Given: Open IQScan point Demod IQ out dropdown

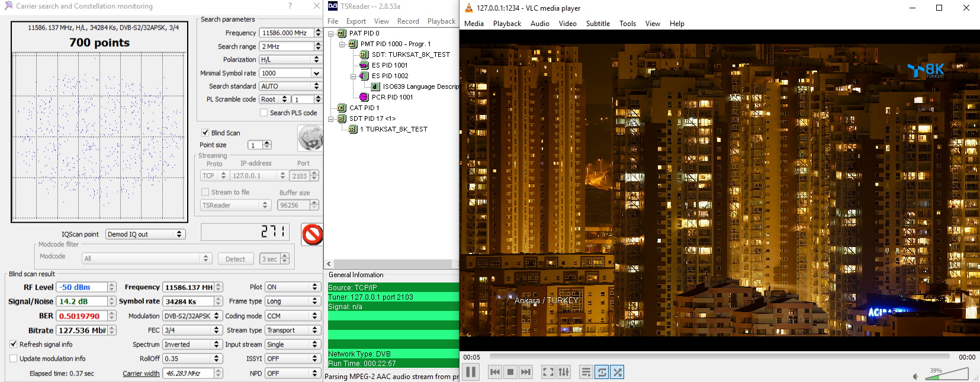Looking at the screenshot, I should pyautogui.click(x=146, y=234).
